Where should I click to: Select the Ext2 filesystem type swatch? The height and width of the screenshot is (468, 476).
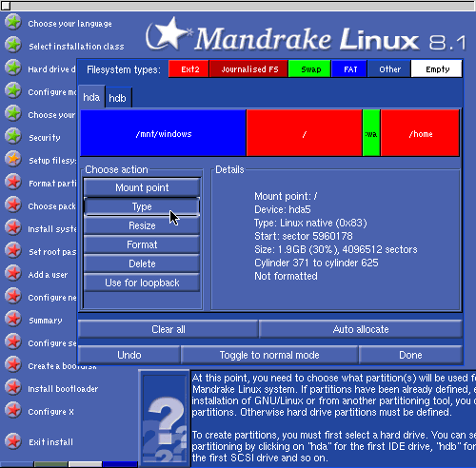[188, 68]
